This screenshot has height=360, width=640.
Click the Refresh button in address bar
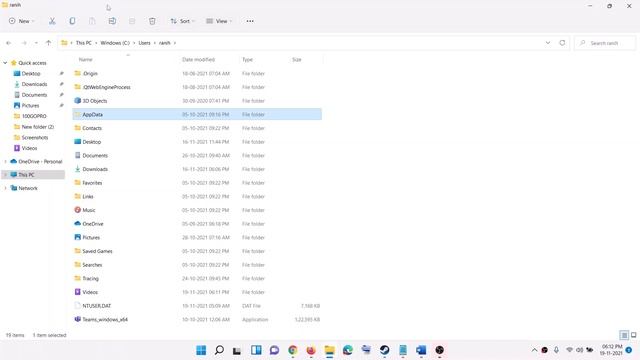(562, 43)
